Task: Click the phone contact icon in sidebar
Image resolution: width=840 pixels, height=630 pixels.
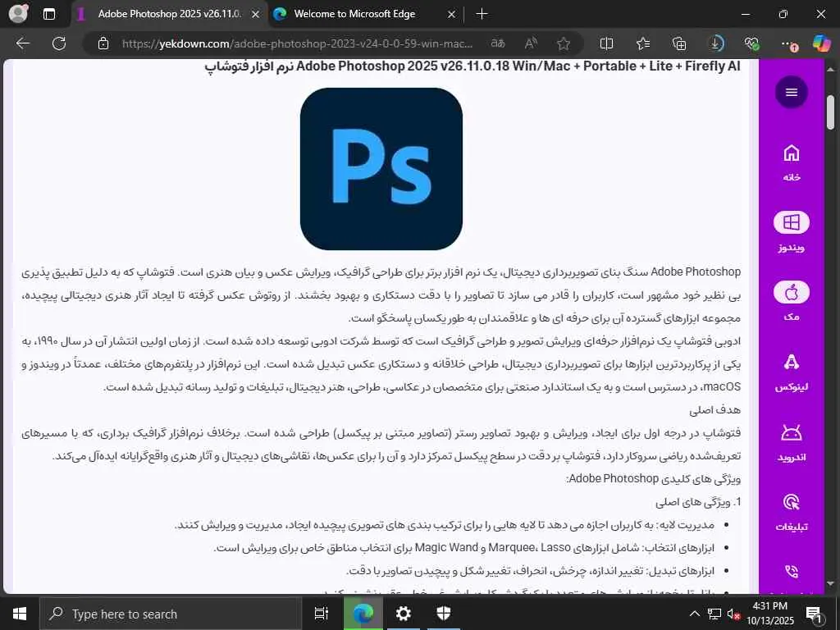Action: (x=792, y=572)
